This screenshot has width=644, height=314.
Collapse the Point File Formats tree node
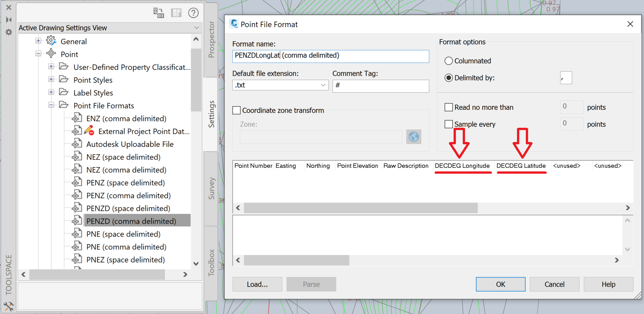click(x=51, y=105)
